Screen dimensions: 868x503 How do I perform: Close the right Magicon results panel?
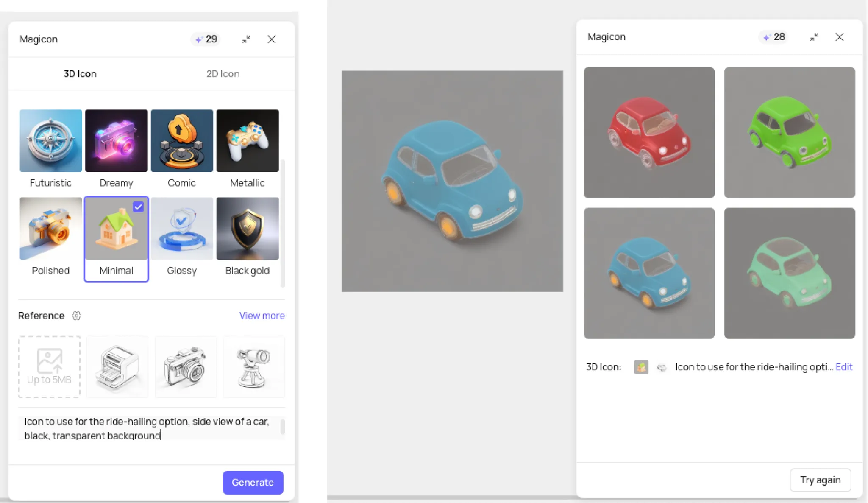[840, 37]
